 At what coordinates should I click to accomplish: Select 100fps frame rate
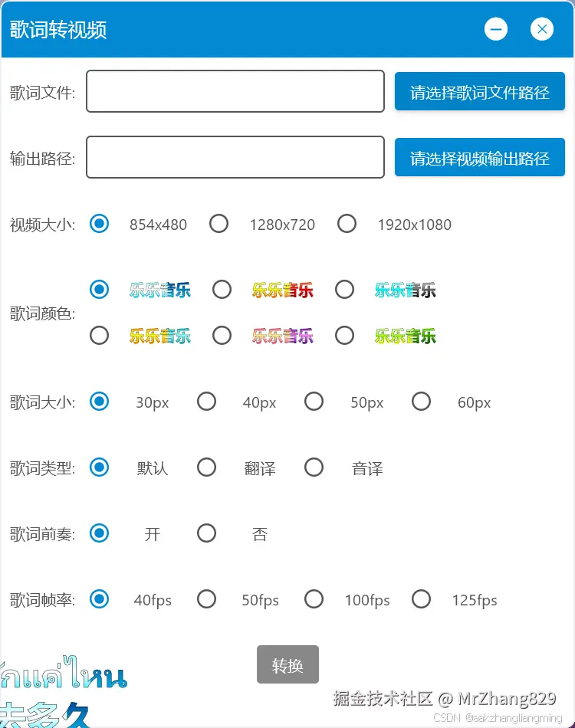tap(314, 599)
